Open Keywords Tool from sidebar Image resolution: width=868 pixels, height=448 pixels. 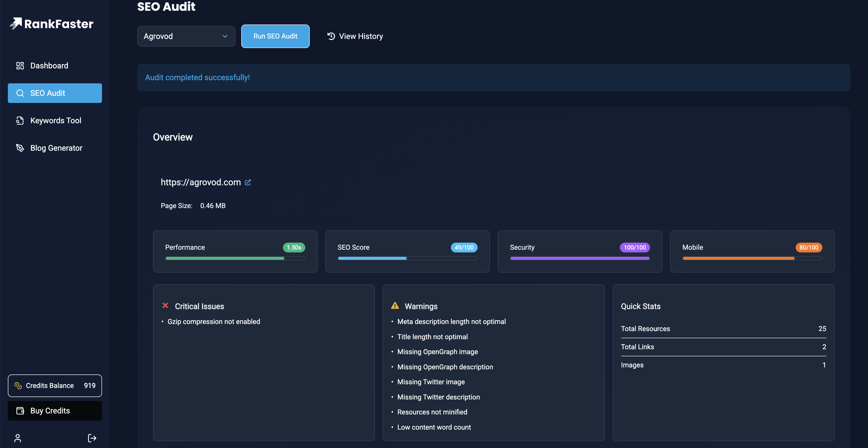pos(55,121)
